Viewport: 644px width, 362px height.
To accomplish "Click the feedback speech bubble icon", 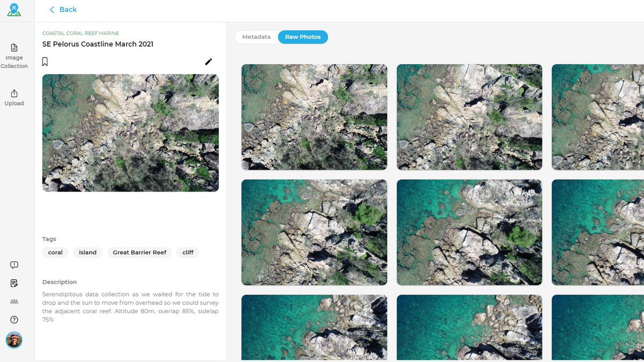I will click(x=14, y=265).
